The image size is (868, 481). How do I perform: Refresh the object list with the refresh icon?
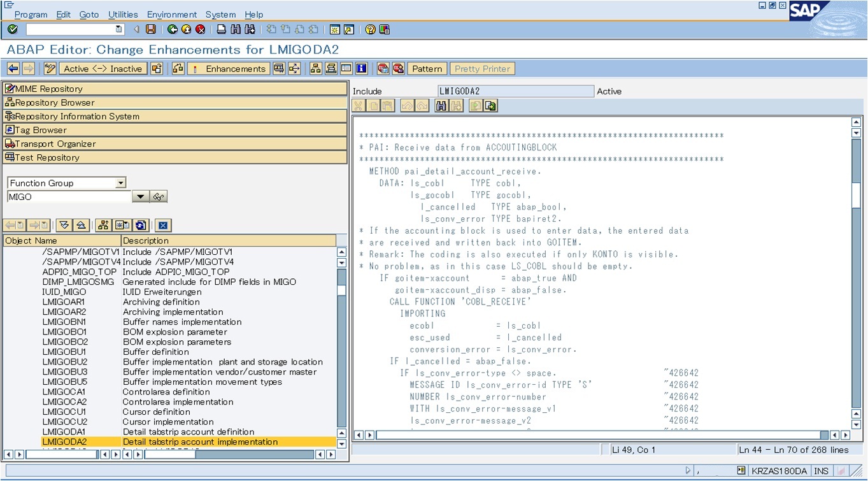pyautogui.click(x=140, y=225)
